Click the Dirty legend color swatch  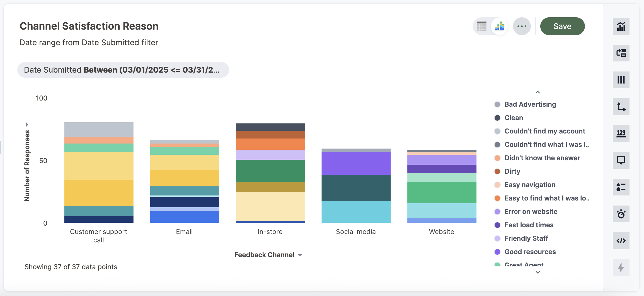(x=497, y=171)
